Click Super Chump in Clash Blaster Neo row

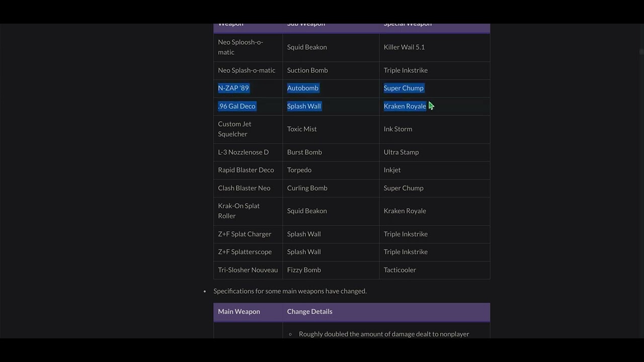point(434,188)
